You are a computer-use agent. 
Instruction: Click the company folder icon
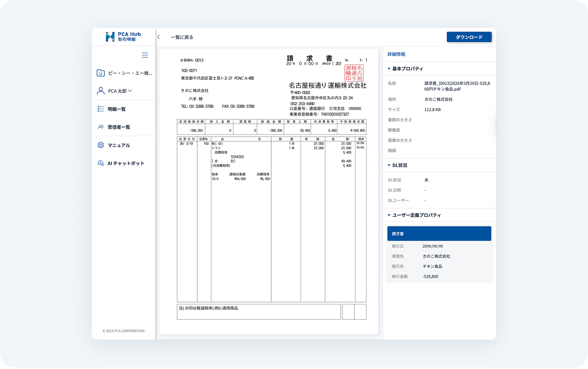point(101,73)
